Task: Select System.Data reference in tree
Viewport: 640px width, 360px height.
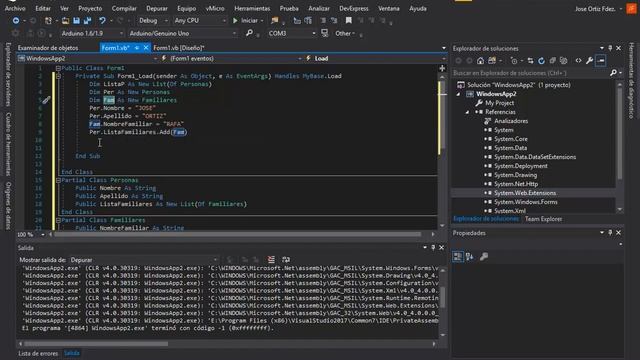Action: 510,148
